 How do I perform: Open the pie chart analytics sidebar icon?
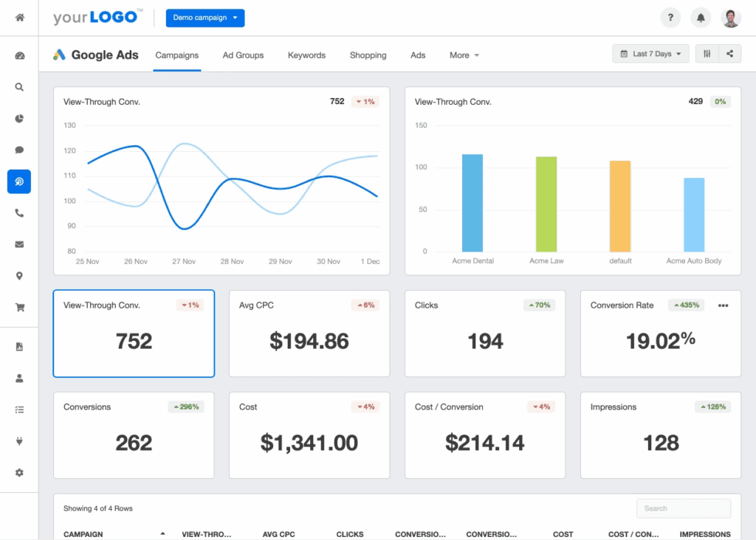pyautogui.click(x=18, y=118)
